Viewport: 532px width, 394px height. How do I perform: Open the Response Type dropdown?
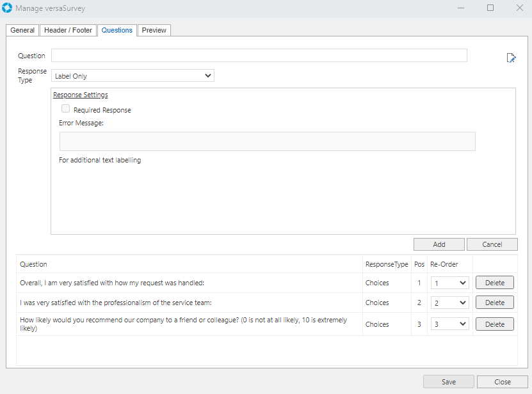click(133, 76)
